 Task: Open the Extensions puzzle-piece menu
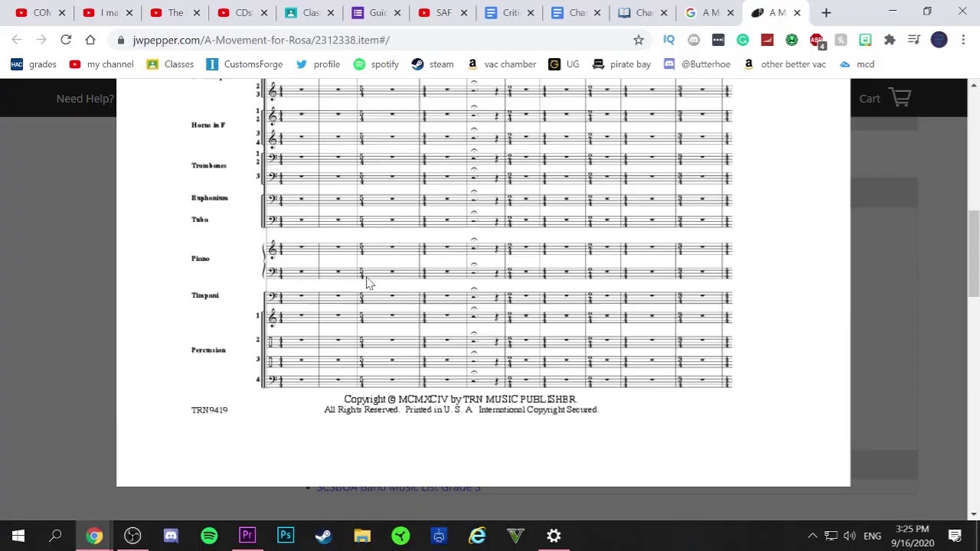pyautogui.click(x=890, y=40)
